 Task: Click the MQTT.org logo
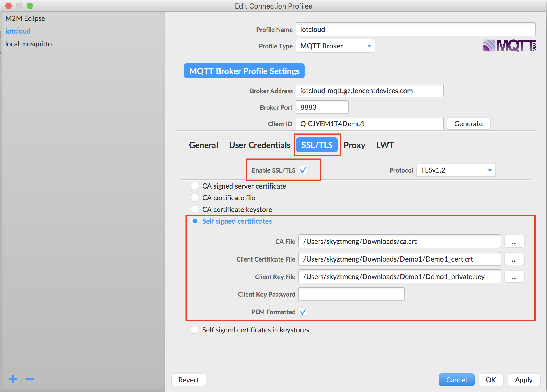(x=509, y=46)
